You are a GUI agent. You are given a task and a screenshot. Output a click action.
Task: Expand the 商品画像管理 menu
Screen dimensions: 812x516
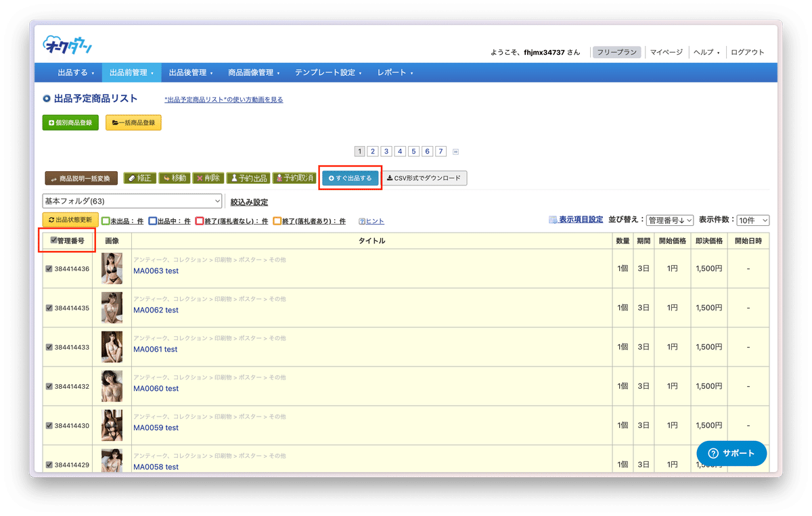tap(254, 72)
